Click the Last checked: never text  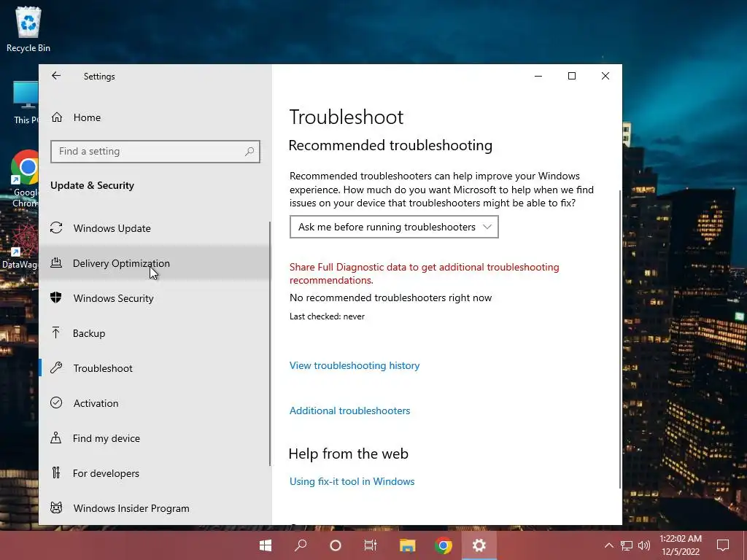[x=328, y=316]
